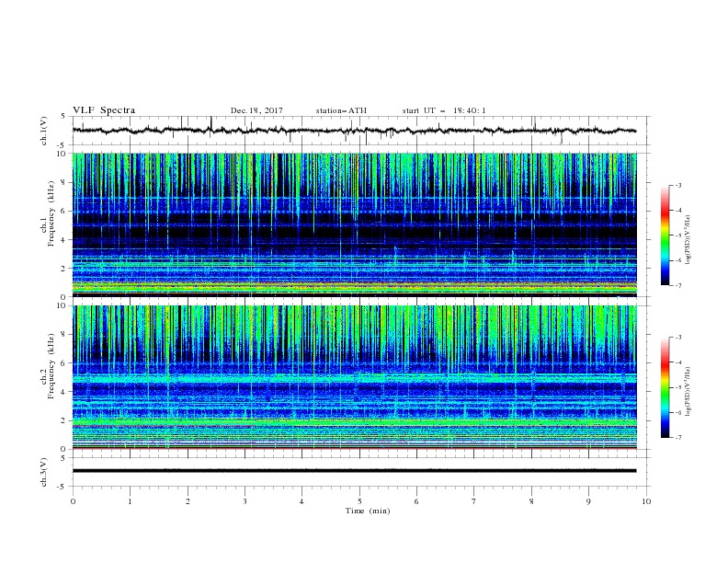Screen dimensions: 728x563
Task: Click the ch.1 spectrogram "2" kHz tick label
Action: click(64, 268)
